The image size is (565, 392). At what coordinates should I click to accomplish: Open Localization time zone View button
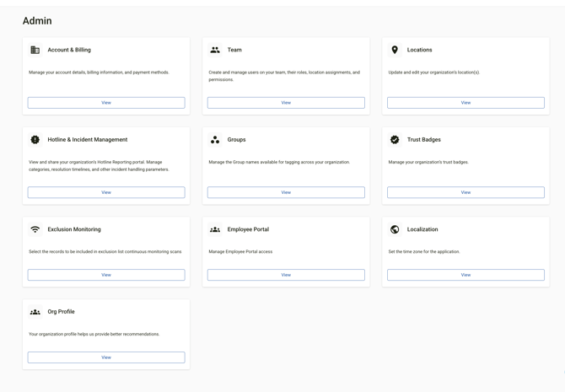click(465, 275)
